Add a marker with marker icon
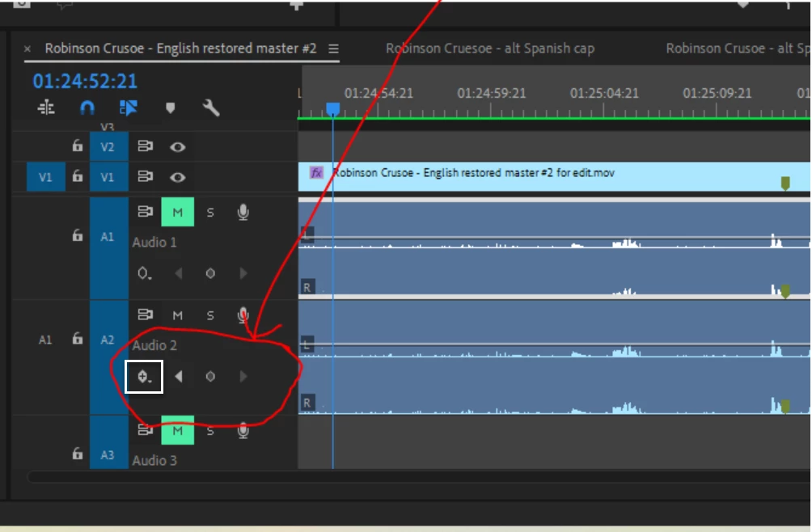 coord(170,108)
